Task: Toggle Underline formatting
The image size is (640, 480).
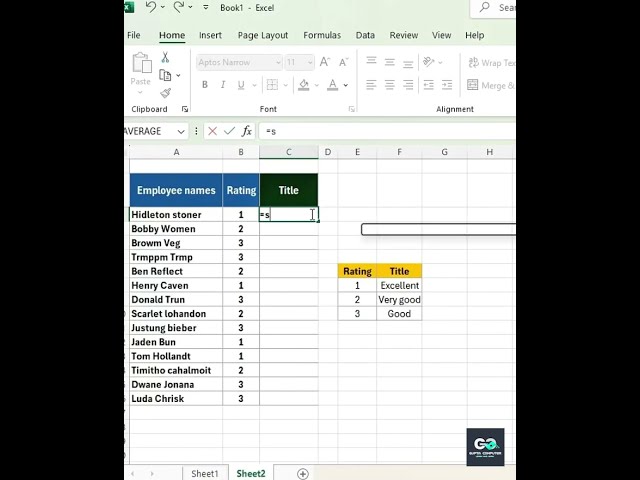Action: click(241, 84)
